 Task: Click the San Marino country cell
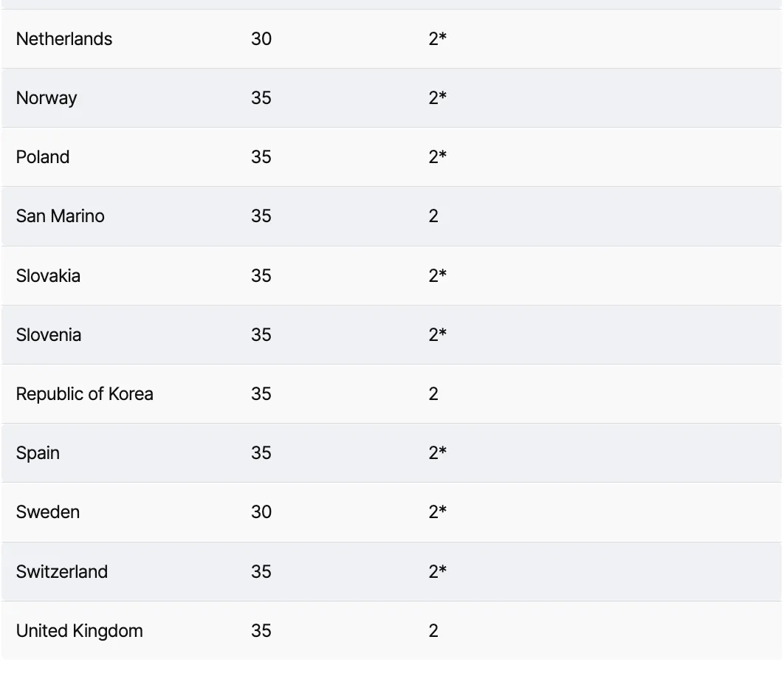(x=60, y=216)
